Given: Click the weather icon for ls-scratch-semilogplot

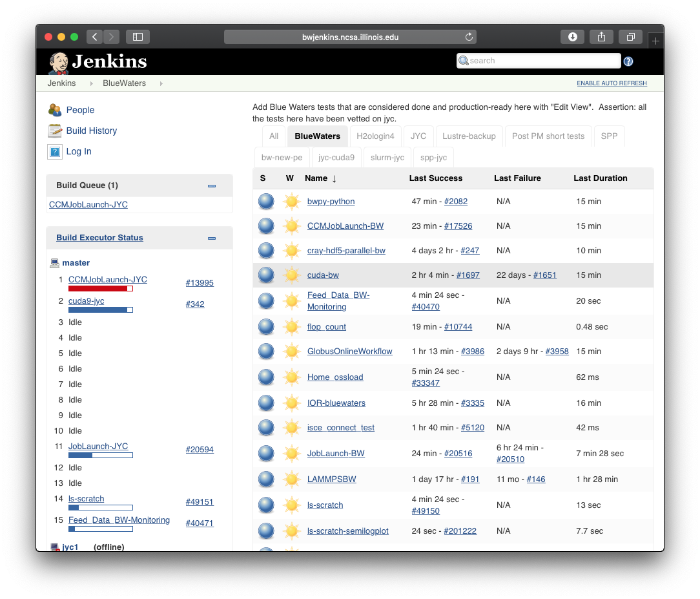Looking at the screenshot, I should coord(292,531).
